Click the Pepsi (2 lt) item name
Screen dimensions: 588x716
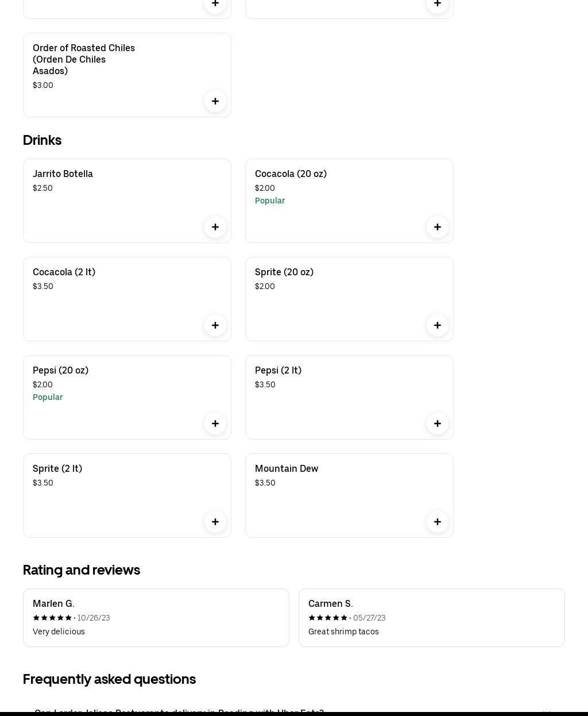278,370
